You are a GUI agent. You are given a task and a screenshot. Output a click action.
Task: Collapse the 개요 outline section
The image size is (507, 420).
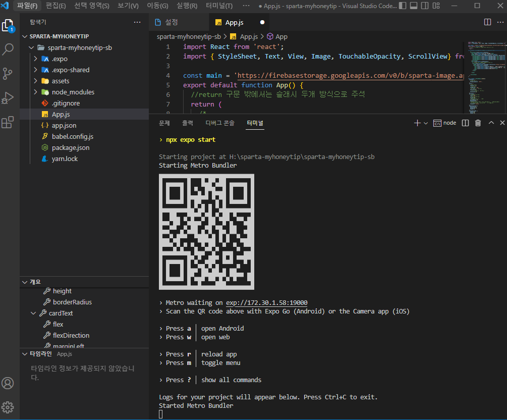coord(25,282)
